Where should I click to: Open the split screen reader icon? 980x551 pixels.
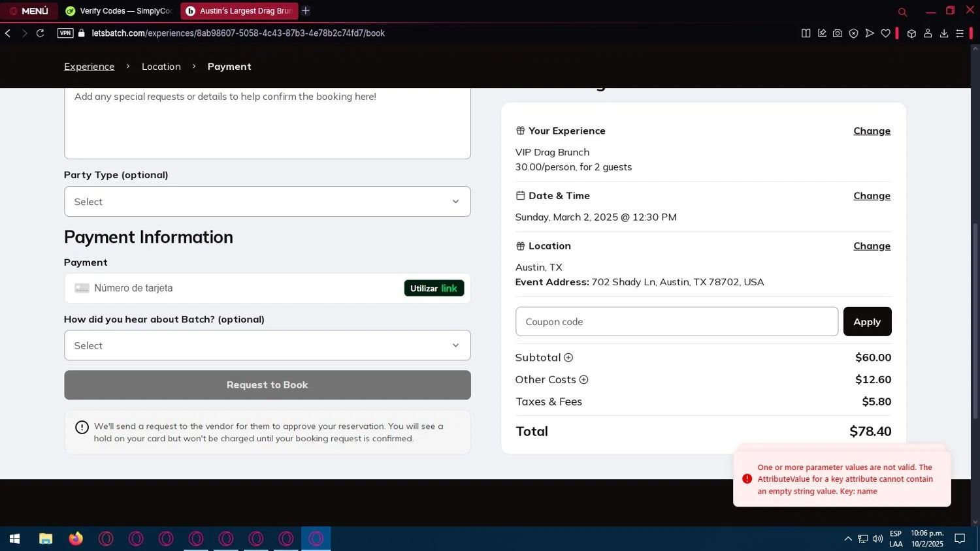(806, 33)
